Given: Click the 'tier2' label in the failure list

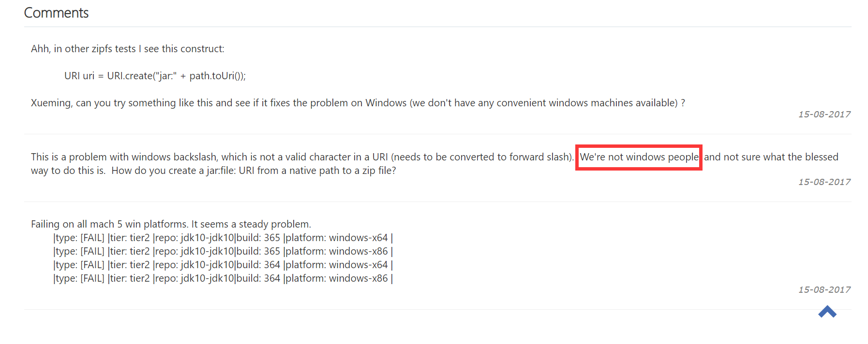Looking at the screenshot, I should tap(140, 237).
